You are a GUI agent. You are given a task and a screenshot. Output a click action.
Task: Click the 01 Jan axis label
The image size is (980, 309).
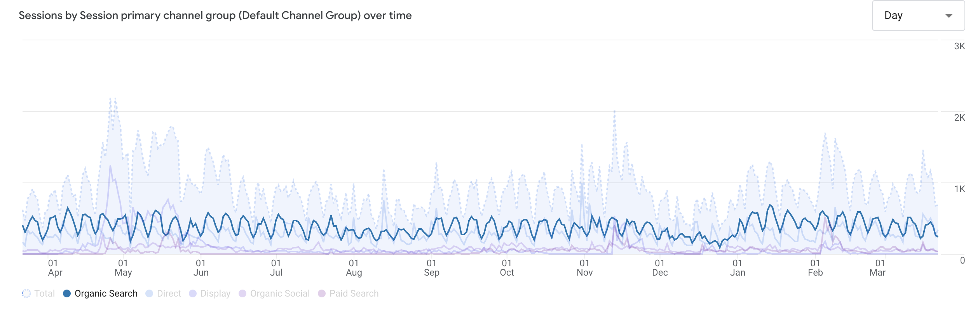click(x=738, y=268)
